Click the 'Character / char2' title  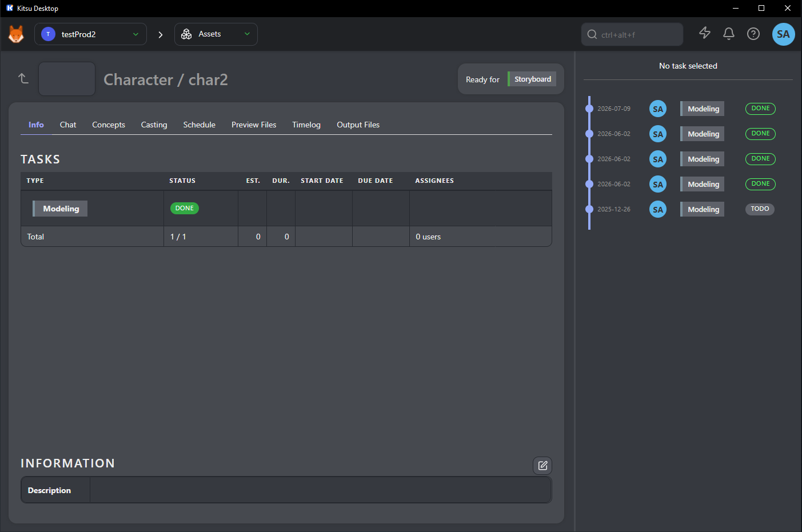pos(166,79)
